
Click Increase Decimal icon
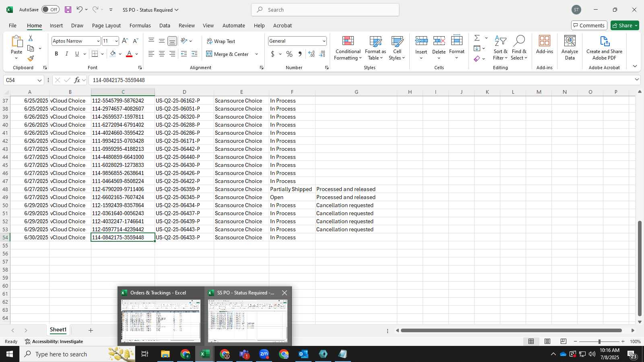311,54
